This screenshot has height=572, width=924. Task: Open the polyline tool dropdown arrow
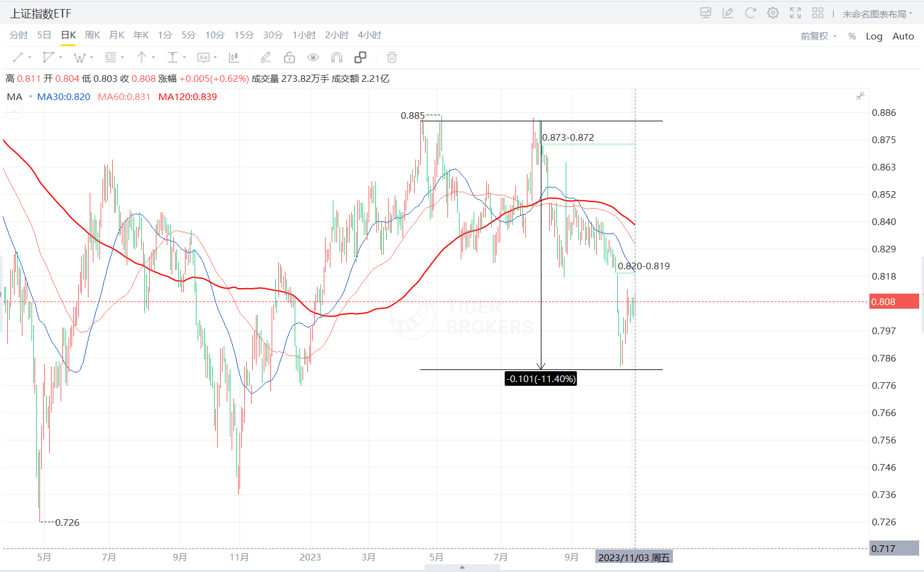(61, 58)
